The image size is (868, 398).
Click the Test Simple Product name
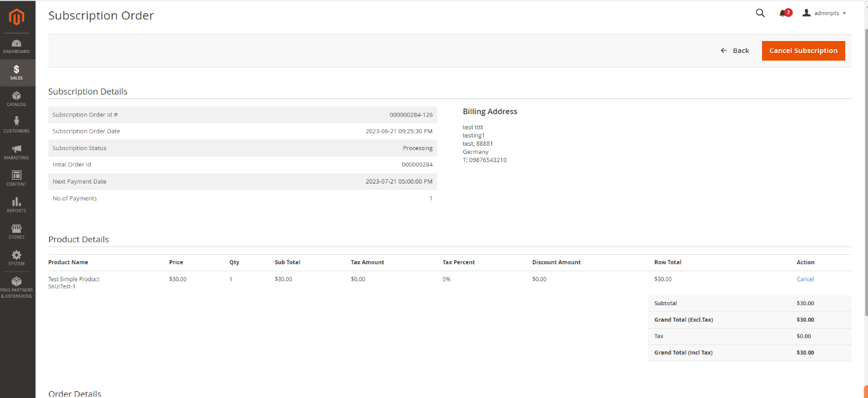74,279
